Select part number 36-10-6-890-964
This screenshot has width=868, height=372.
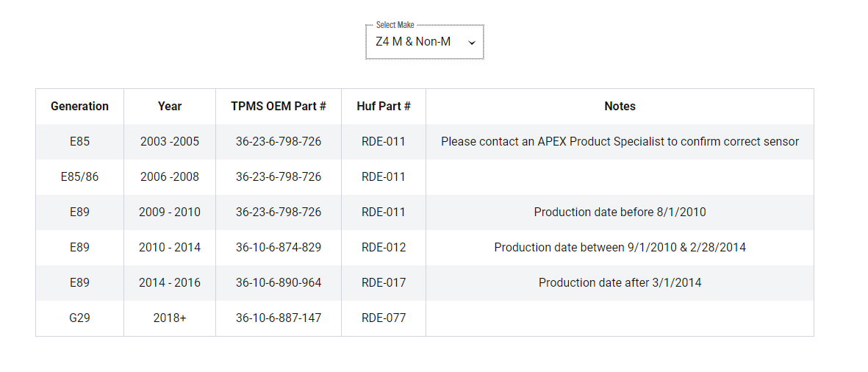tap(279, 283)
